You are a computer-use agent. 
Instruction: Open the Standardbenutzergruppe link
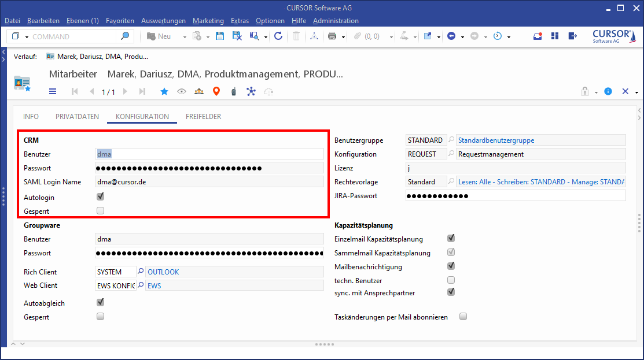tap(496, 140)
